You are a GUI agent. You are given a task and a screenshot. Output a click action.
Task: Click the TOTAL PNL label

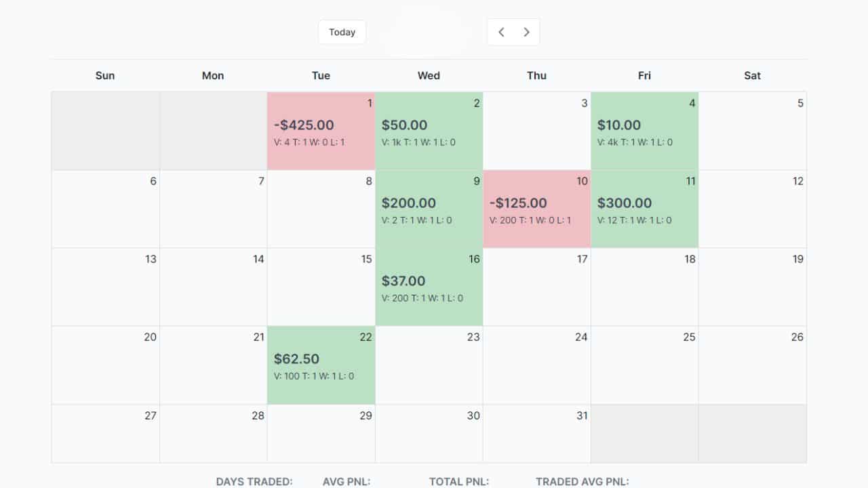point(459,481)
